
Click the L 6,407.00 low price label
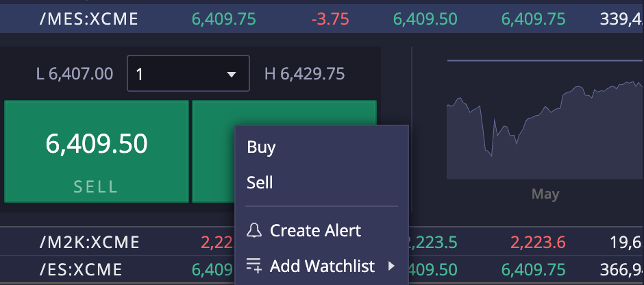[x=75, y=74]
